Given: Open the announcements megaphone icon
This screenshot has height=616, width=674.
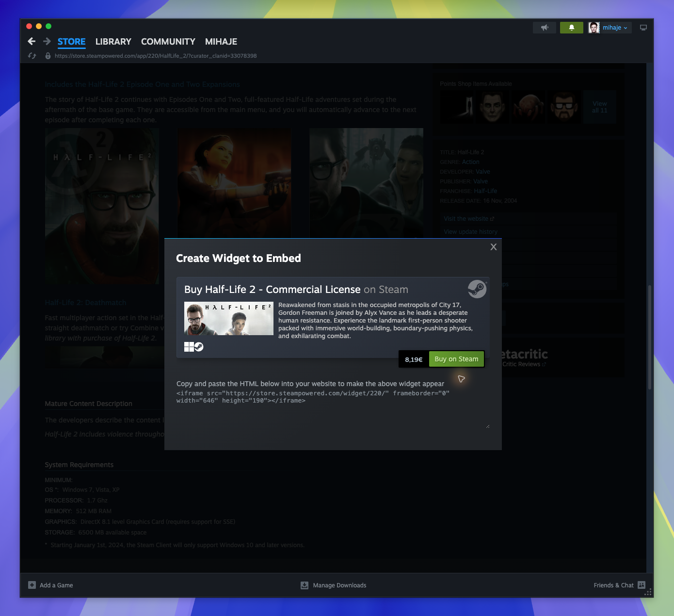Looking at the screenshot, I should (545, 28).
